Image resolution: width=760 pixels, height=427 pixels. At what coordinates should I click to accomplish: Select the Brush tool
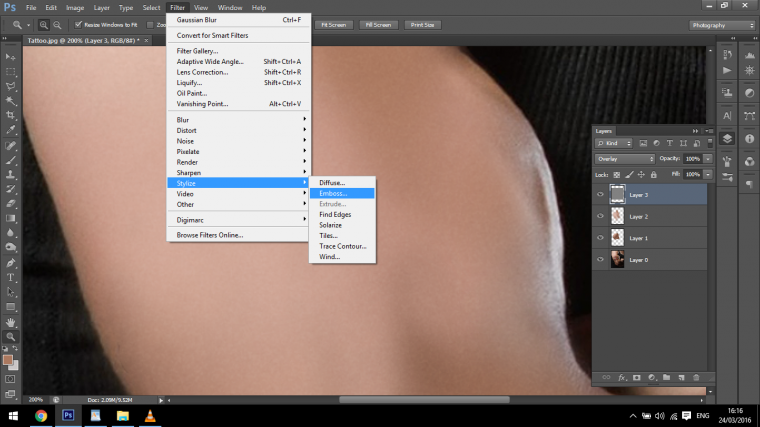10,160
